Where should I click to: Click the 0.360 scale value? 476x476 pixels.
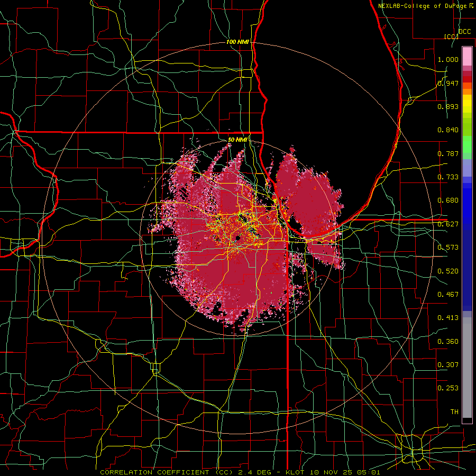pos(448,342)
